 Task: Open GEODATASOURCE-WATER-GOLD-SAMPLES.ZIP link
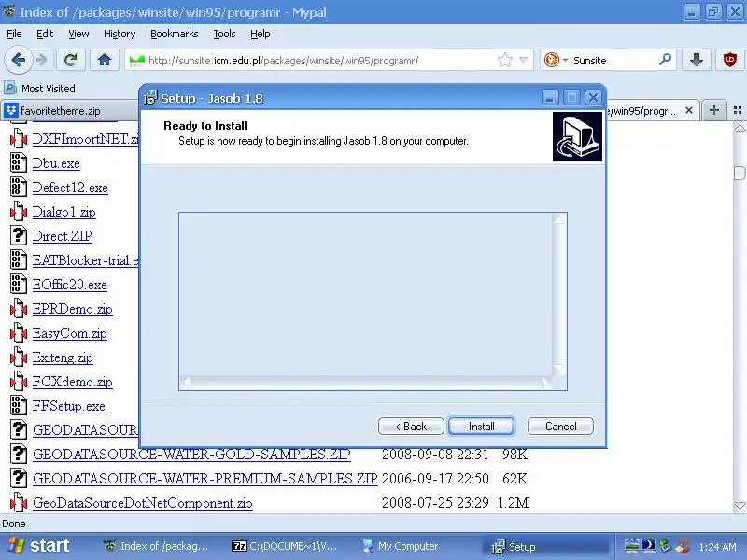(x=191, y=455)
